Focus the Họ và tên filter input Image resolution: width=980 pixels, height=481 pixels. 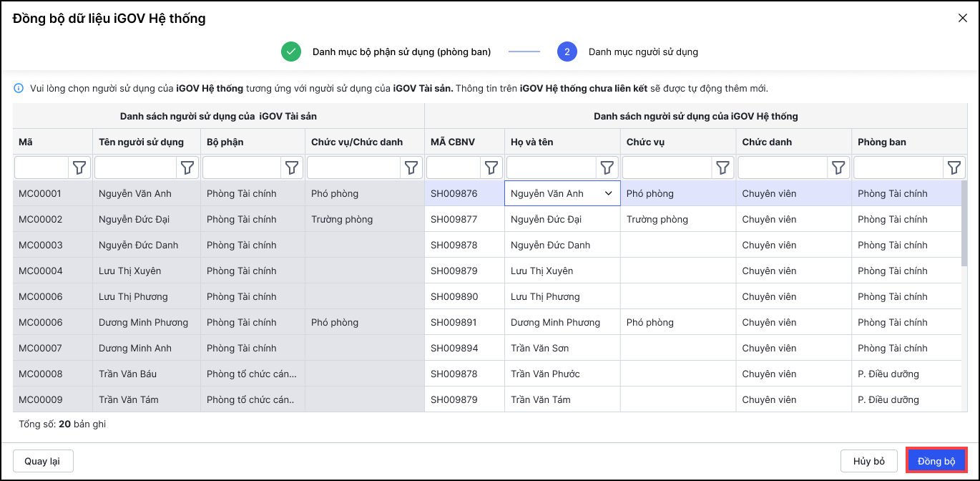pos(552,167)
